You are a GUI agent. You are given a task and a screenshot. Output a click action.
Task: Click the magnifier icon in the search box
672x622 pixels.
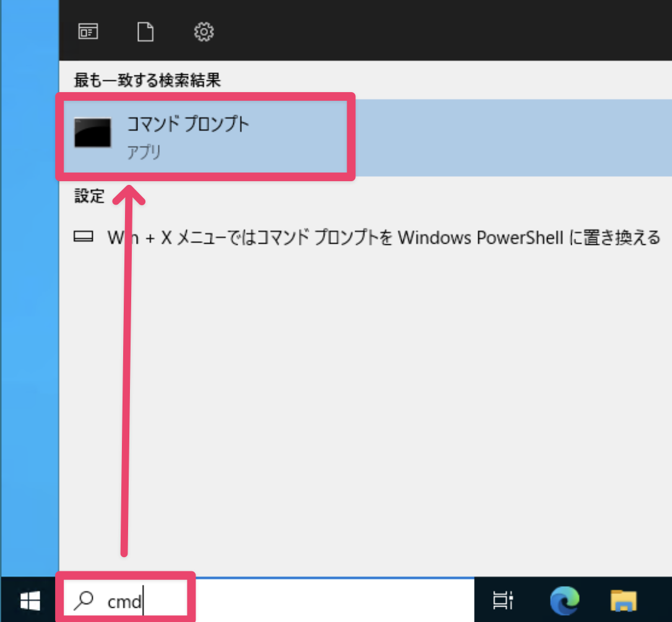(84, 600)
